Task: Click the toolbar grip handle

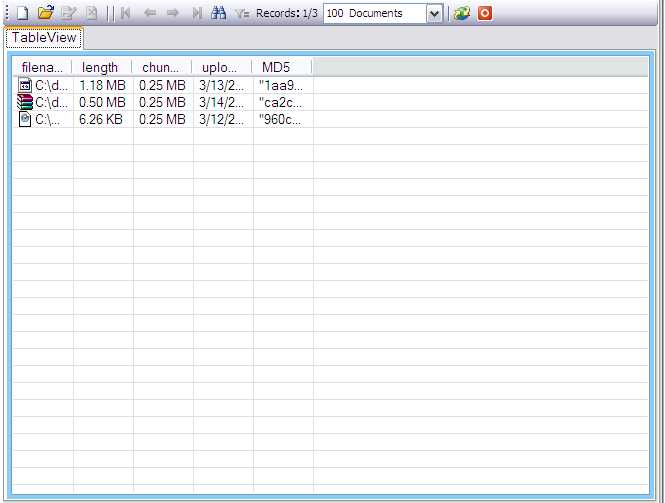Action: (6, 13)
